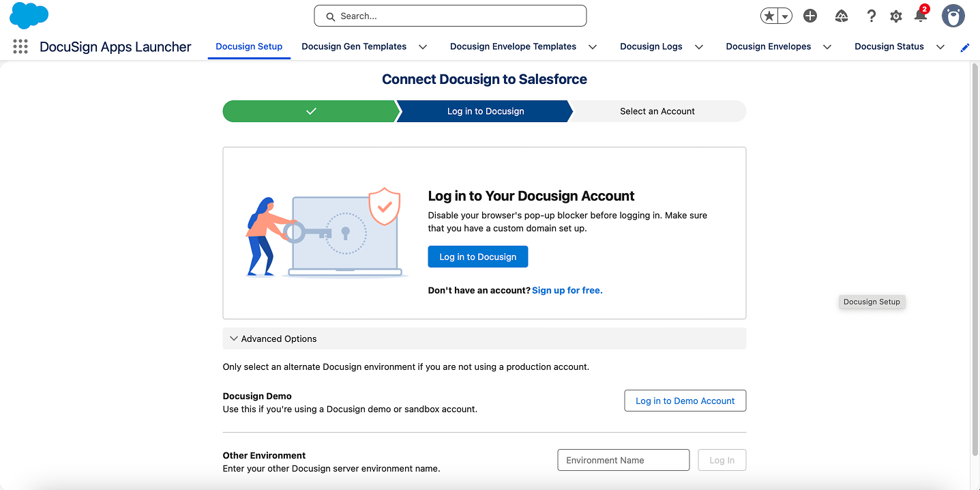Expand the Docusign Logs chevron

[699, 47]
